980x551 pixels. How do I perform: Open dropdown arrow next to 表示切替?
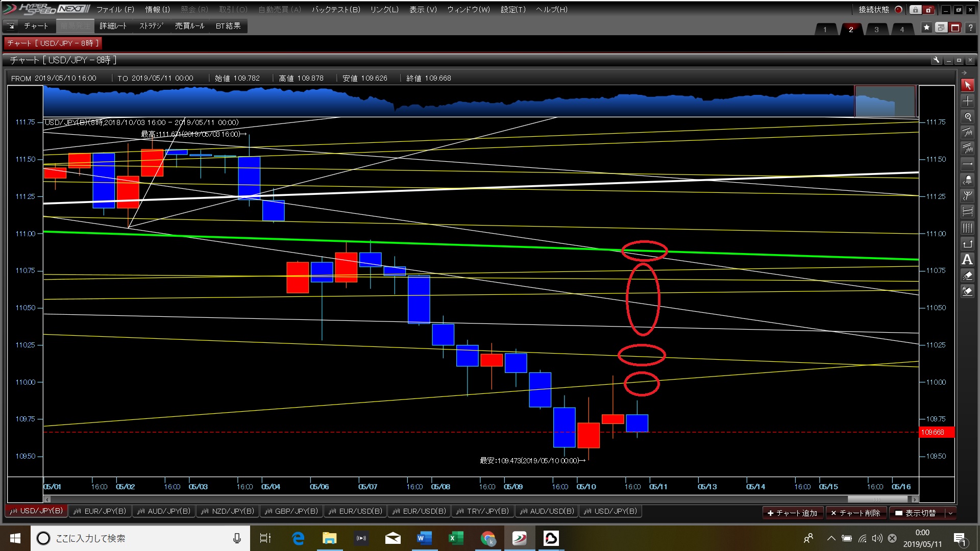click(x=950, y=513)
